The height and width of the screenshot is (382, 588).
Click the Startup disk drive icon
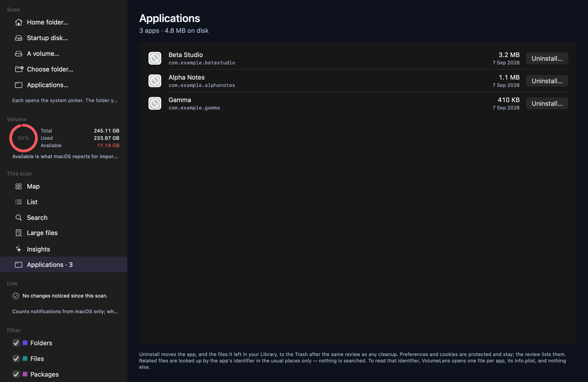(19, 38)
